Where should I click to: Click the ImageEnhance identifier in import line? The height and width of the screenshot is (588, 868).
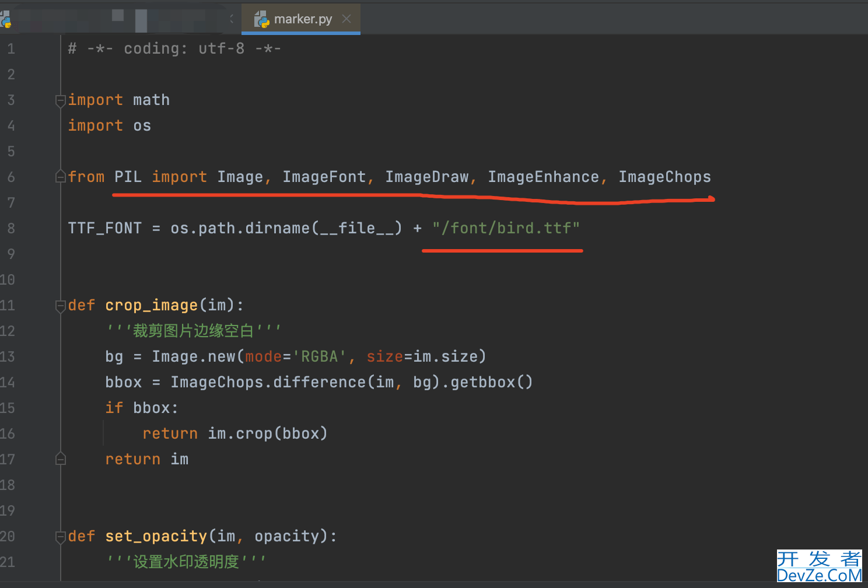pos(544,177)
